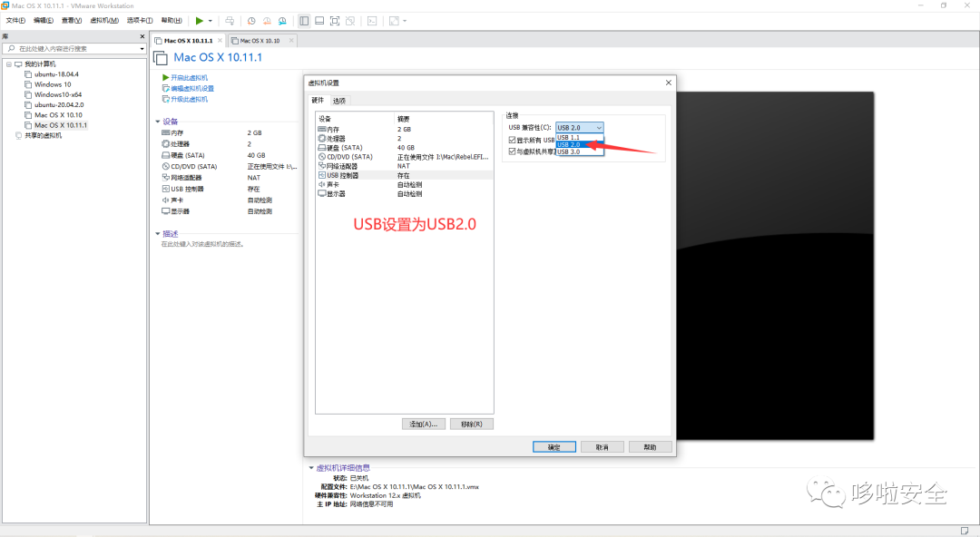Switch to the 选项 tab in settings dialog
980x537 pixels.
pyautogui.click(x=338, y=101)
